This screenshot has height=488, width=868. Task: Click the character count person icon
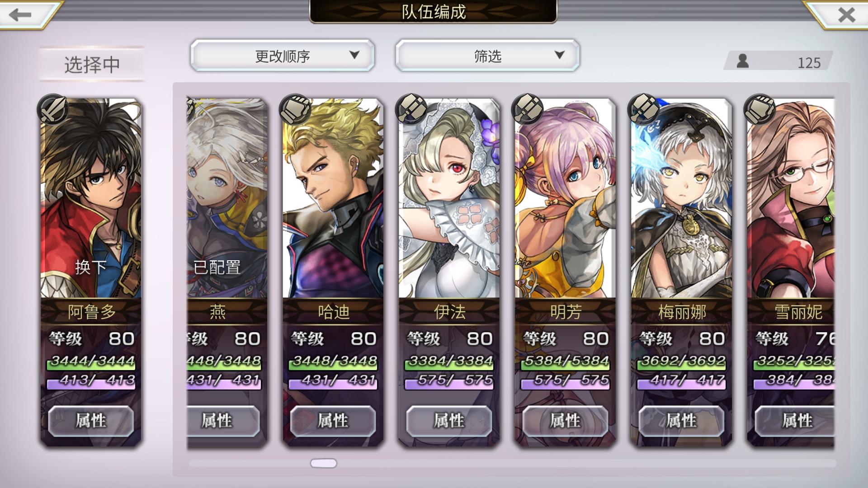point(742,61)
